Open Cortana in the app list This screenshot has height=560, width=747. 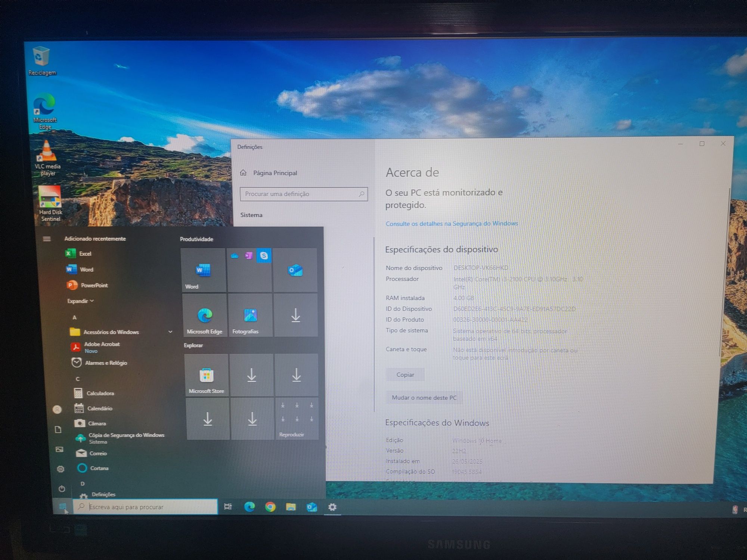tap(93, 468)
